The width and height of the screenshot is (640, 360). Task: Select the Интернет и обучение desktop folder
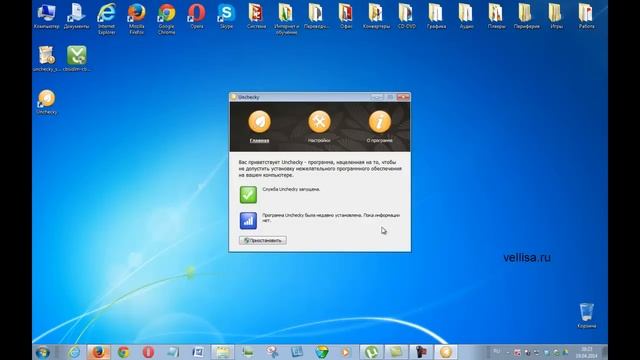tap(287, 19)
